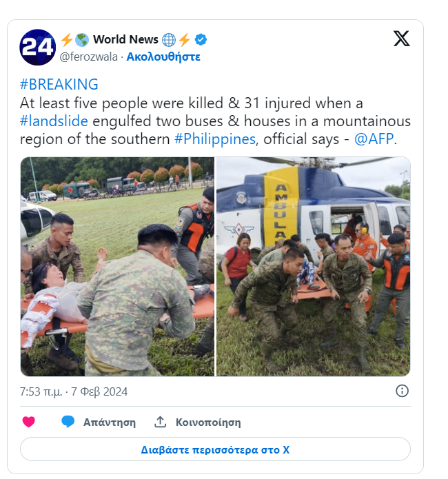
Task: Click Διαβάστε περισσότερα στο X button
Action: (x=215, y=449)
